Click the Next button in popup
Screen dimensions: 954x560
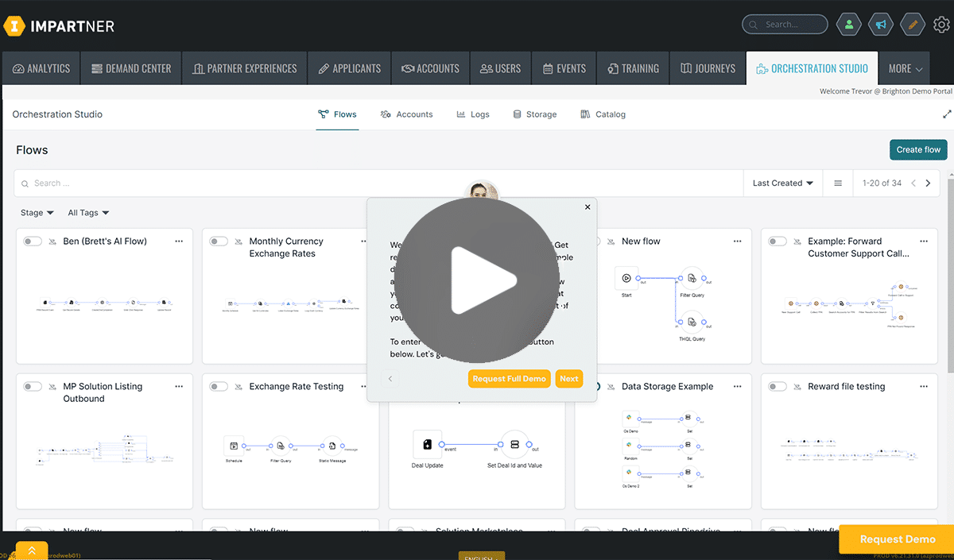569,379
